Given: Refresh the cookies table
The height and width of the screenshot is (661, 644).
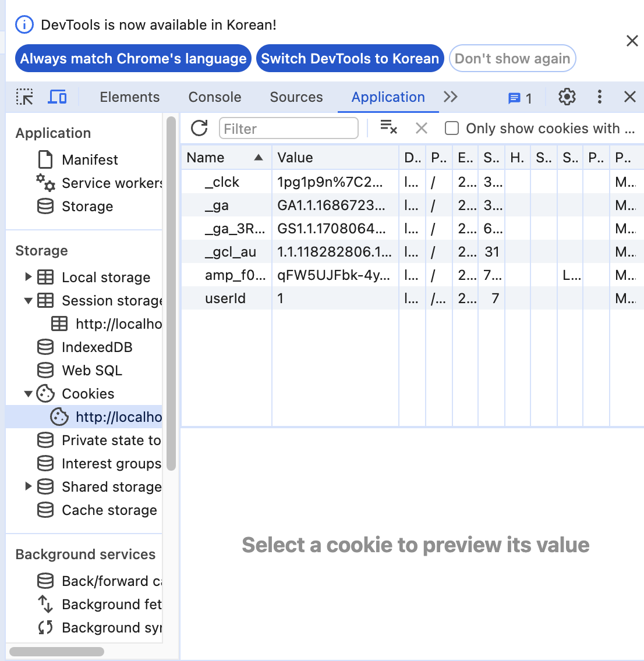Looking at the screenshot, I should point(199,128).
